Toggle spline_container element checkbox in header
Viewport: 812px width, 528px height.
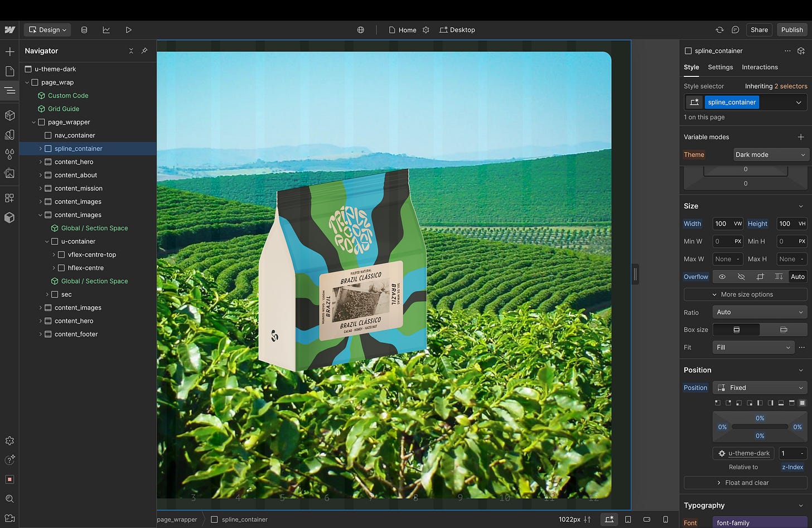(688, 51)
